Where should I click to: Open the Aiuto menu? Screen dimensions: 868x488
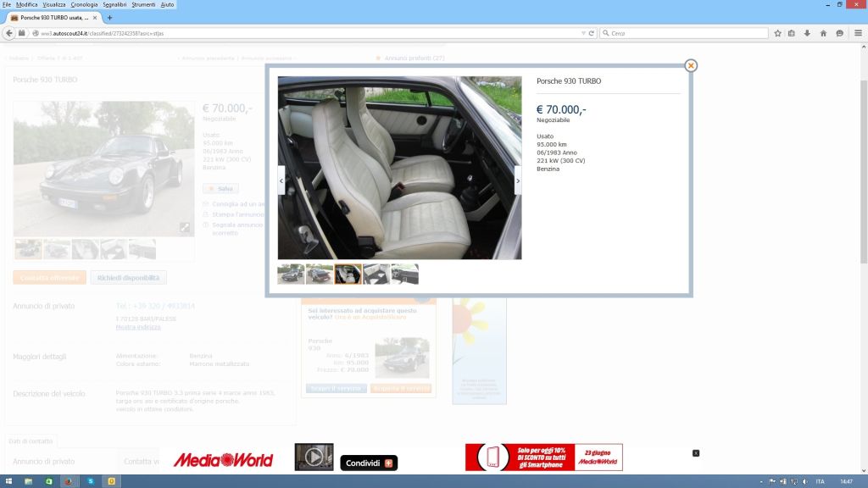coord(167,4)
